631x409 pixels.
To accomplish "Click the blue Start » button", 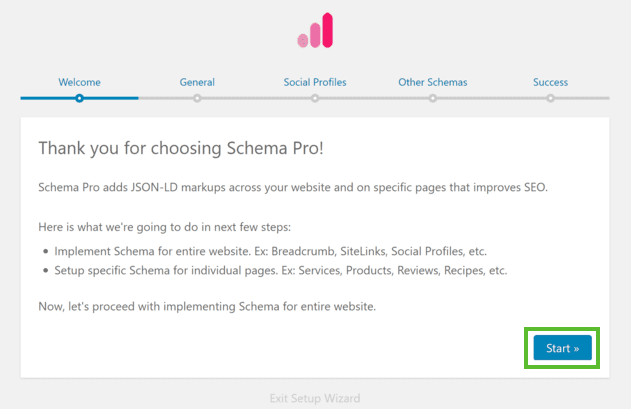I will (563, 348).
